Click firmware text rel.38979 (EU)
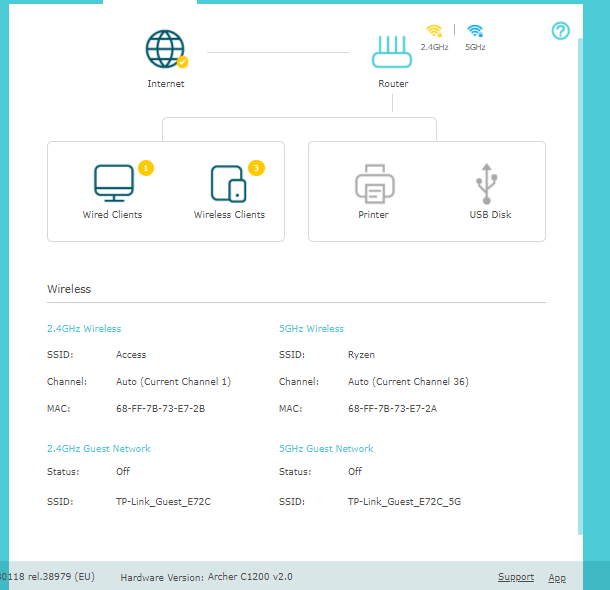Screen dimensions: 610x590 (x=61, y=576)
